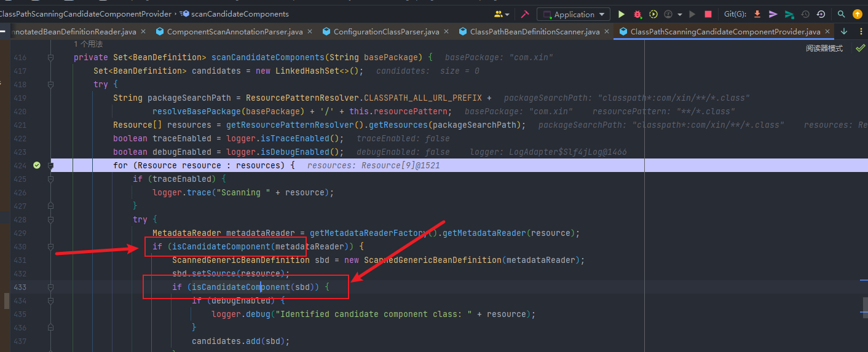Collapse the try block at line 418
The height and width of the screenshot is (352, 868).
(52, 84)
